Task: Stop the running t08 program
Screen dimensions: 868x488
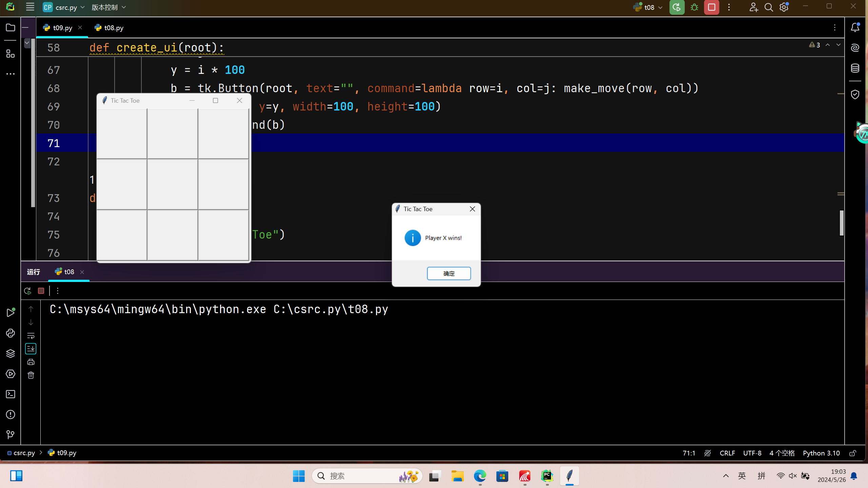Action: [x=711, y=7]
